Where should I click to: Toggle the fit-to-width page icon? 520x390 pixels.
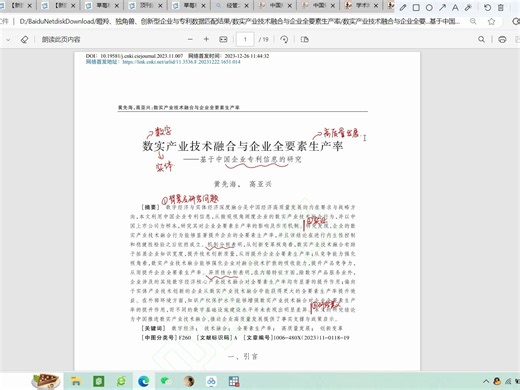click(x=223, y=39)
